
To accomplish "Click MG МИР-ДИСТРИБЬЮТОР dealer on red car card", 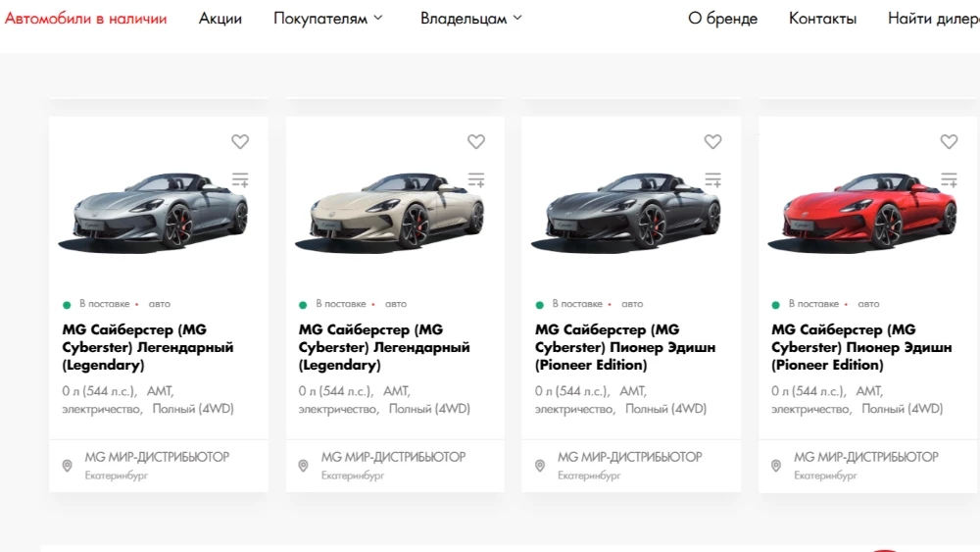I will (866, 457).
